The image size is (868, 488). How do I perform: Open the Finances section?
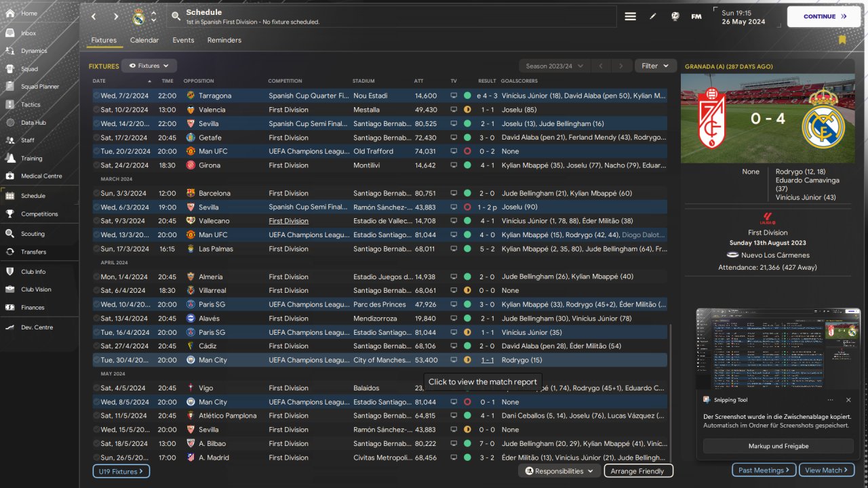[x=39, y=308]
